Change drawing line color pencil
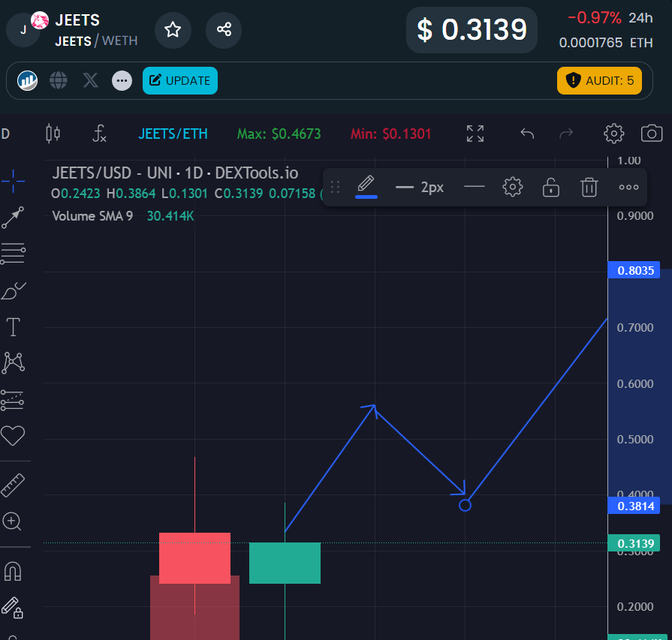The width and height of the screenshot is (672, 640). 366,188
